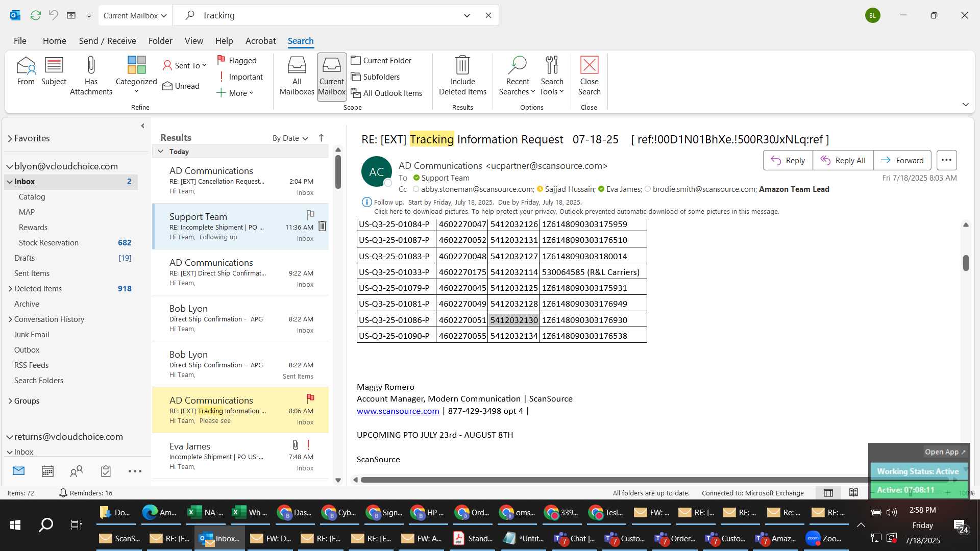Switch to Mail view icon
The height and width of the screenshot is (551, 980).
pos(18,471)
